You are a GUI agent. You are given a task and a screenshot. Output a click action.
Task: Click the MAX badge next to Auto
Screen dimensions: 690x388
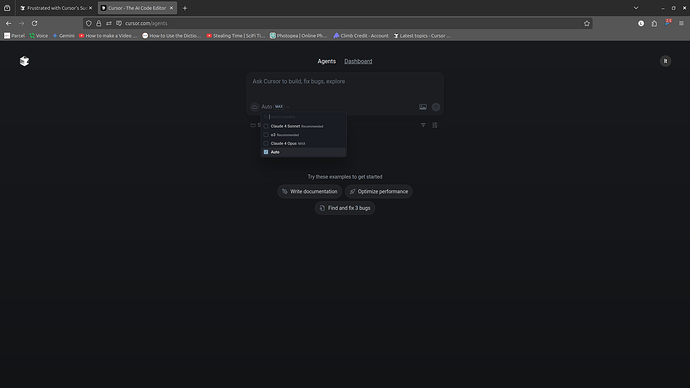[279, 107]
